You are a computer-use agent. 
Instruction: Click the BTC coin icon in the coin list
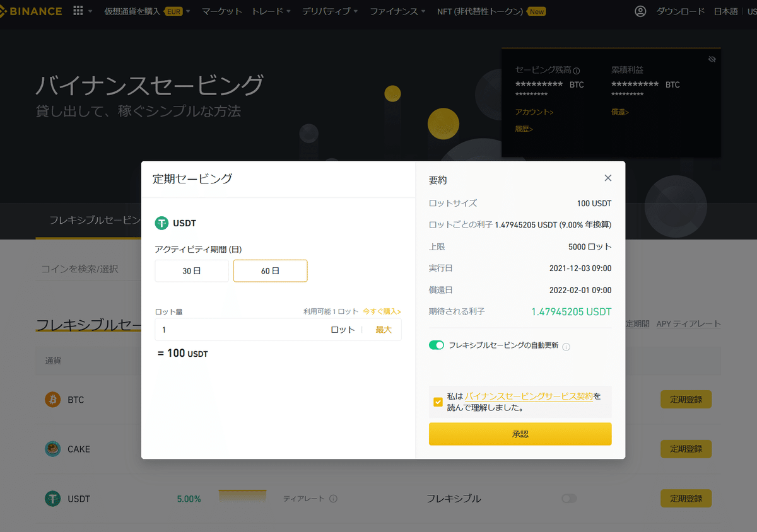tap(52, 399)
